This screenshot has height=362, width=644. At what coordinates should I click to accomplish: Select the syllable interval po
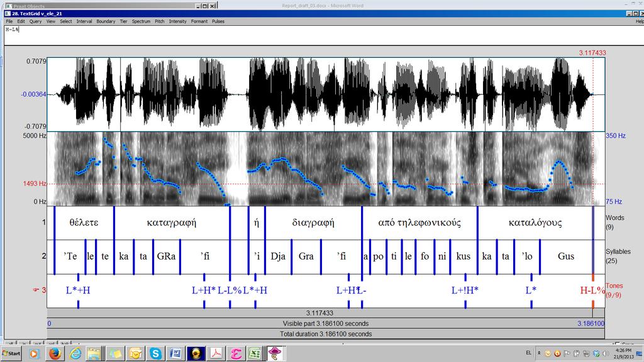coord(378,256)
